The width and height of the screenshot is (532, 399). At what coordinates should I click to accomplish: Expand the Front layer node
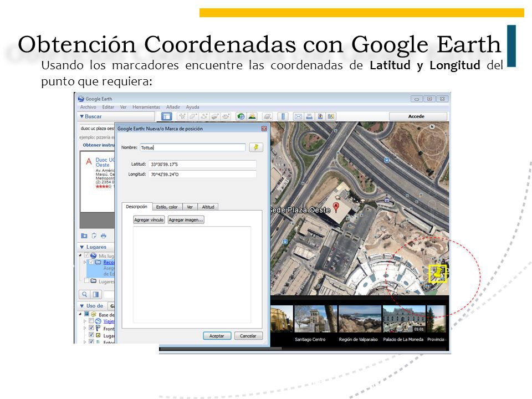tap(85, 328)
